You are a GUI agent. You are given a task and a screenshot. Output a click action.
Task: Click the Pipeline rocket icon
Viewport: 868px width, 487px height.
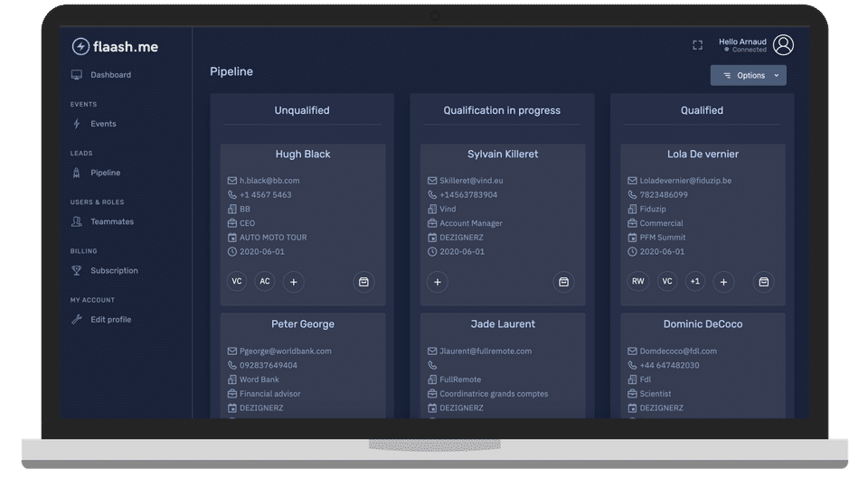click(x=76, y=173)
